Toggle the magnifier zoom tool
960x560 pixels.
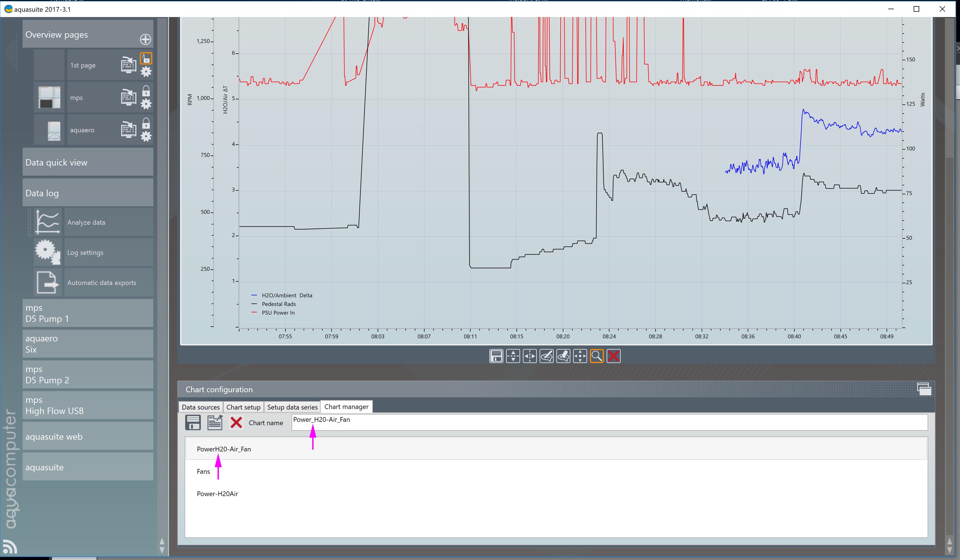point(597,356)
